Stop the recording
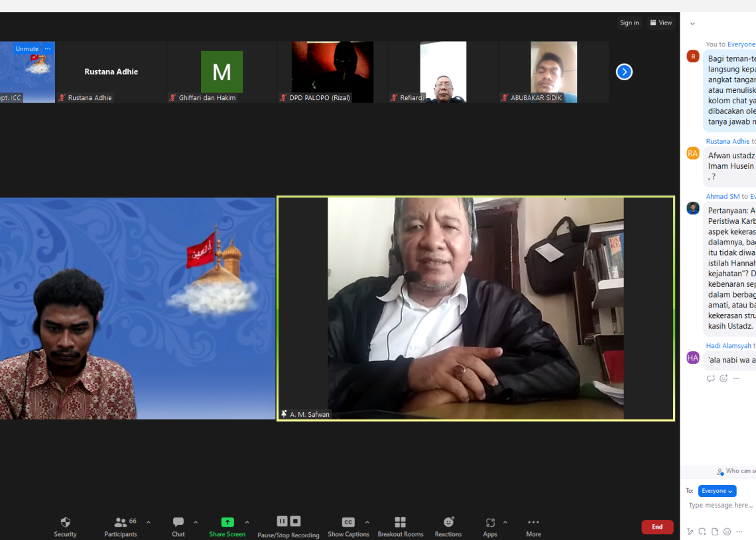This screenshot has width=756, height=540. pyautogui.click(x=296, y=521)
